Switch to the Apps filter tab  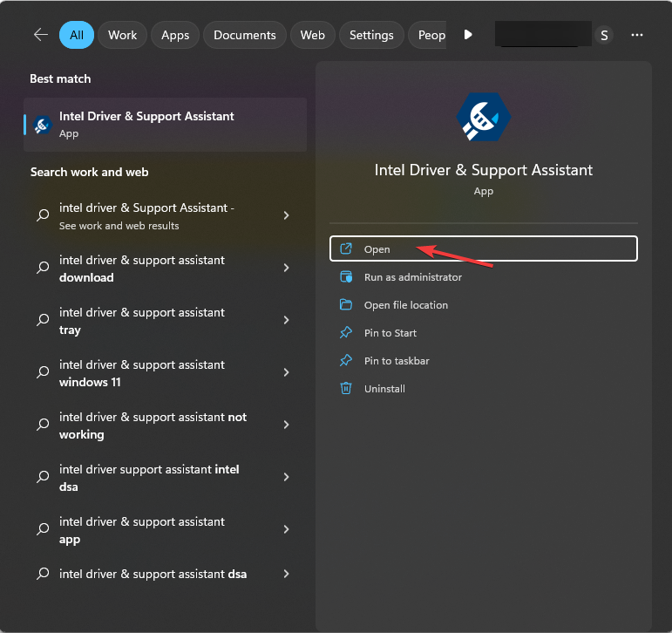(175, 35)
